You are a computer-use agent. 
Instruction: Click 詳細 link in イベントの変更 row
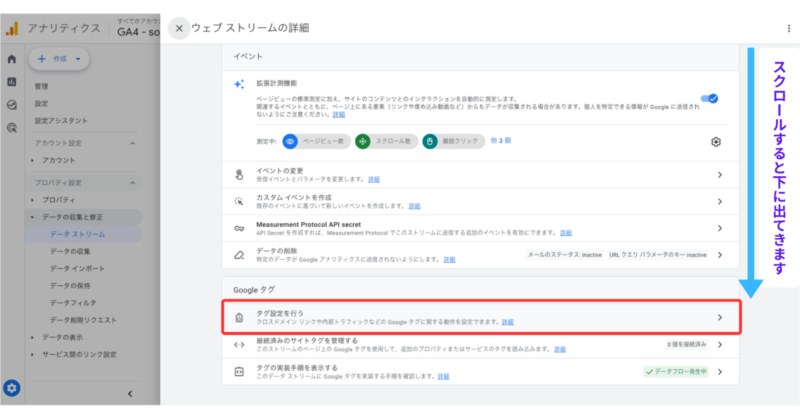click(374, 180)
